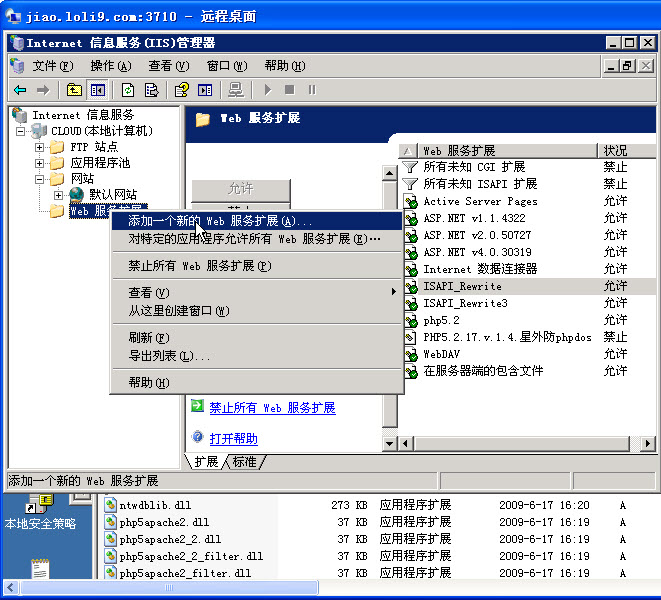Click the description pane scroll up arrow
Image resolution: width=661 pixels, height=600 pixels.
[x=390, y=173]
